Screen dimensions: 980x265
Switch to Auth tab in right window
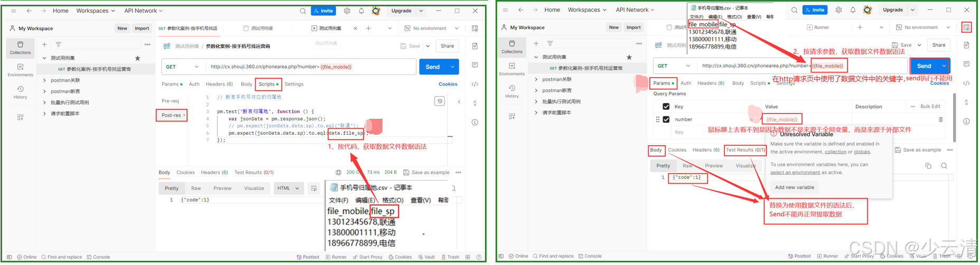686,83
